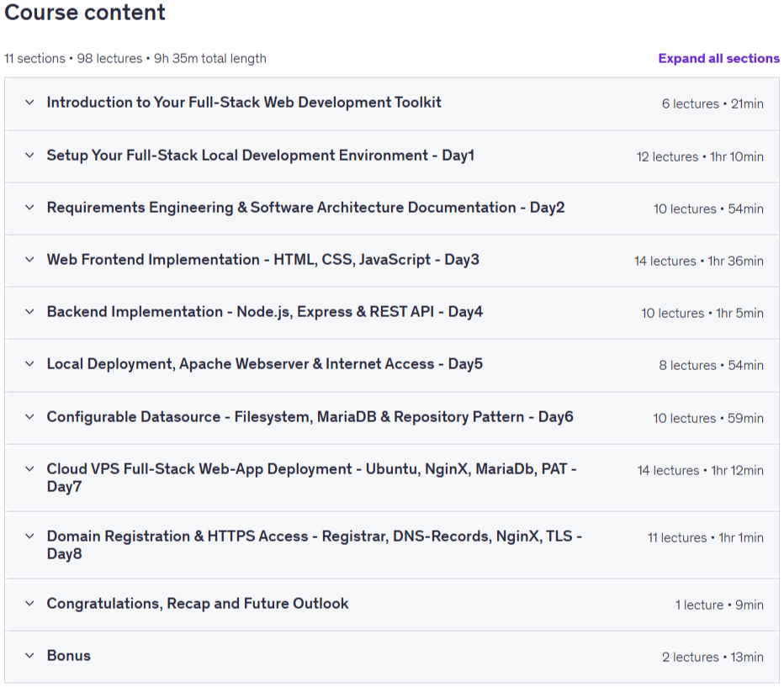Viewport: 784px width, 687px height.
Task: Select the Bonus section title
Action: pos(68,656)
